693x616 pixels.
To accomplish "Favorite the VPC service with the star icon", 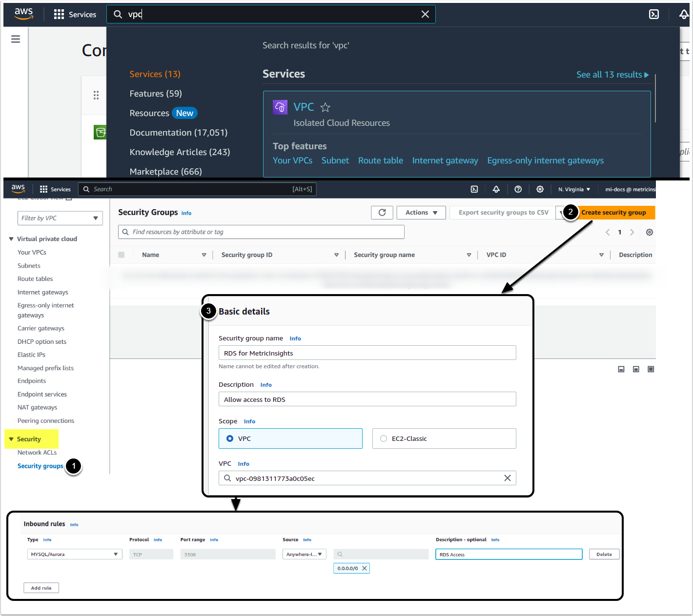I will click(x=326, y=107).
